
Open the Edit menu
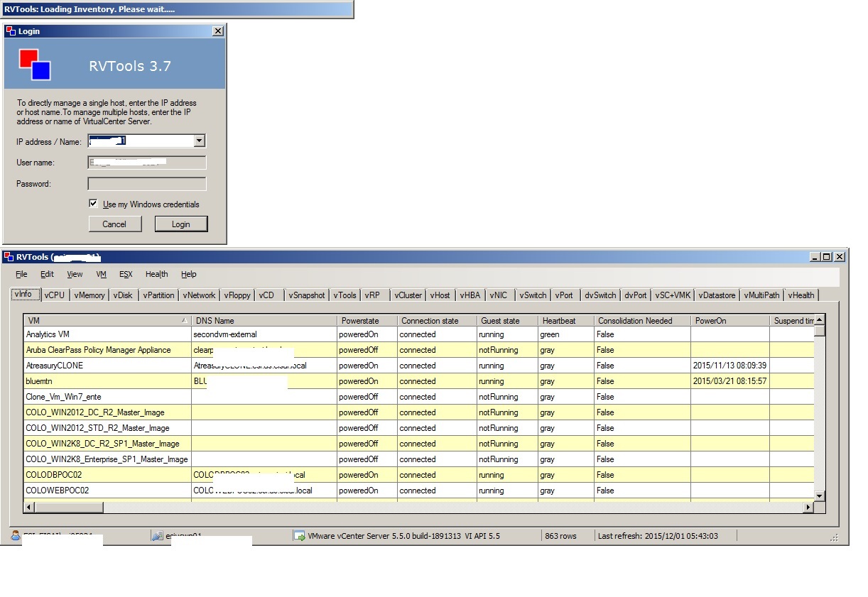47,274
